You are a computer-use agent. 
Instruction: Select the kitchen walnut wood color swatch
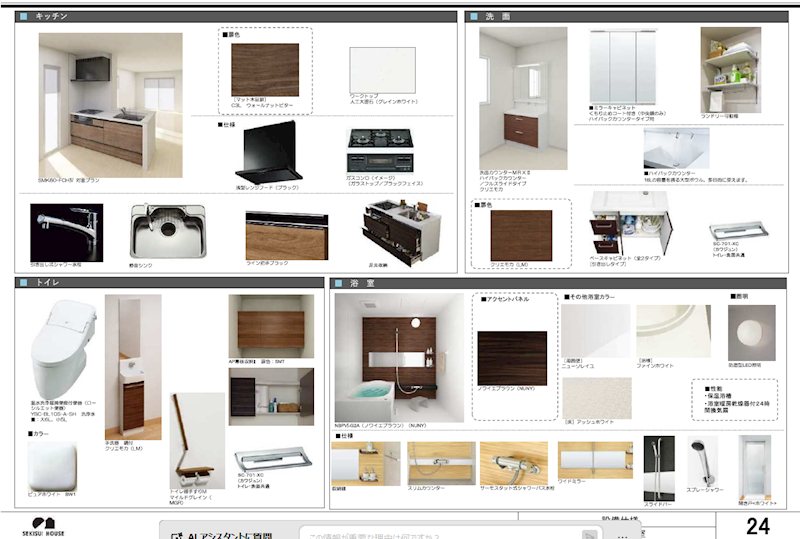pos(265,70)
